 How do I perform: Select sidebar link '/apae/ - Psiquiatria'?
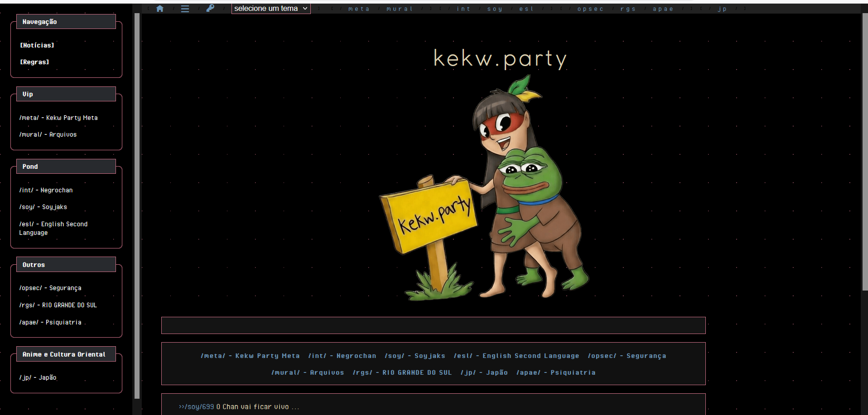point(50,322)
